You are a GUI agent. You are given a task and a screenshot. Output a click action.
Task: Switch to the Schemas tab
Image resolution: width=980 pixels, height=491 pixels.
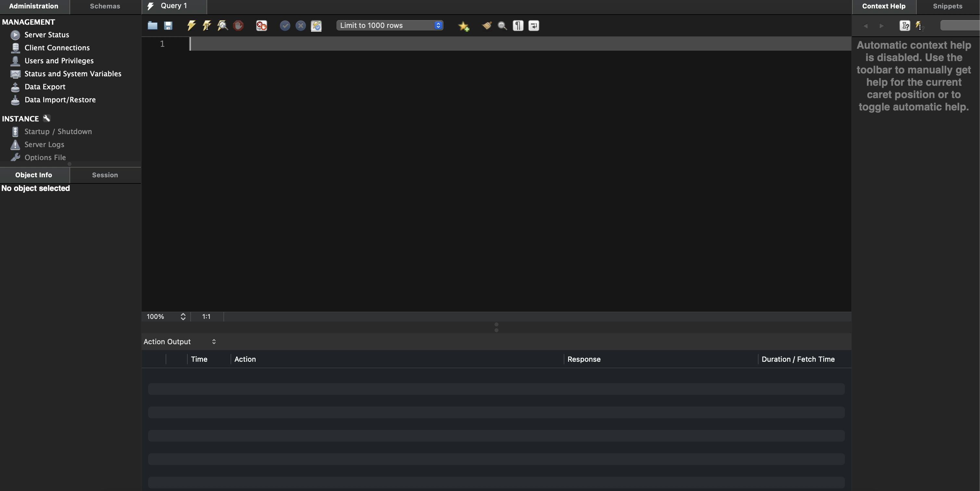pyautogui.click(x=105, y=6)
